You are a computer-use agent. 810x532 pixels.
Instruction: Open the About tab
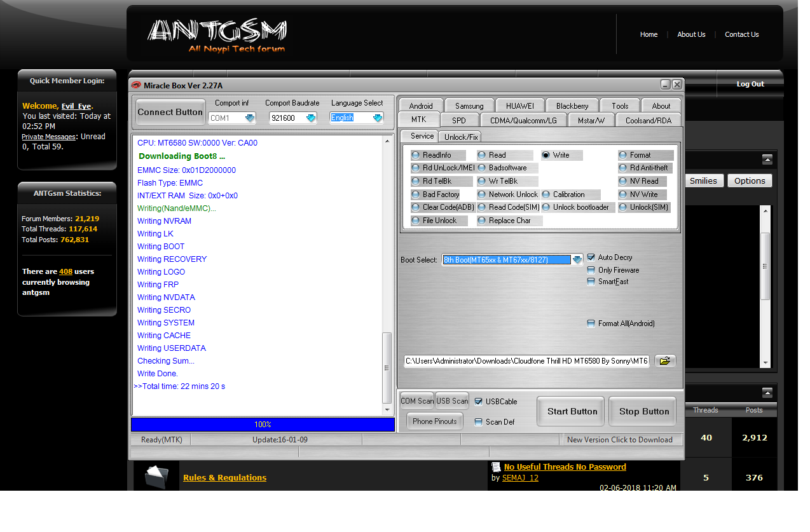661,106
